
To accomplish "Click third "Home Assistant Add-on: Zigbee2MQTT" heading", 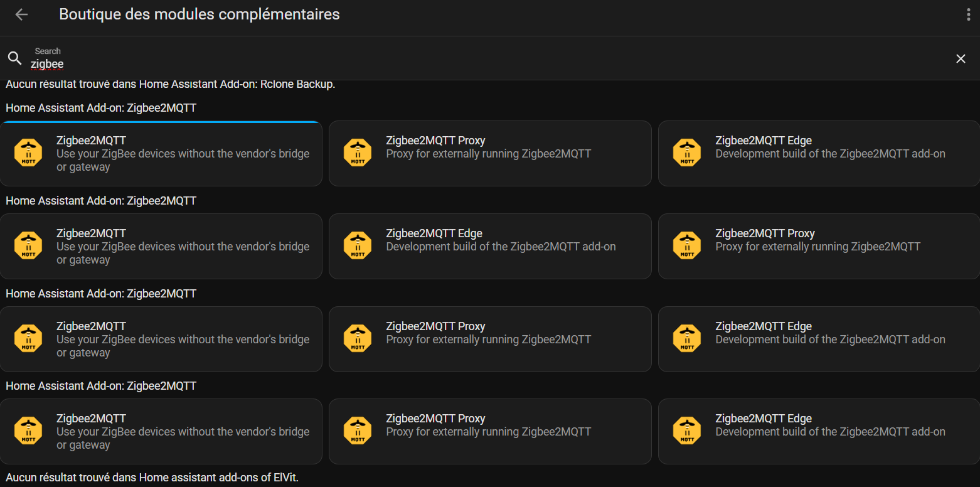I will pos(101,294).
